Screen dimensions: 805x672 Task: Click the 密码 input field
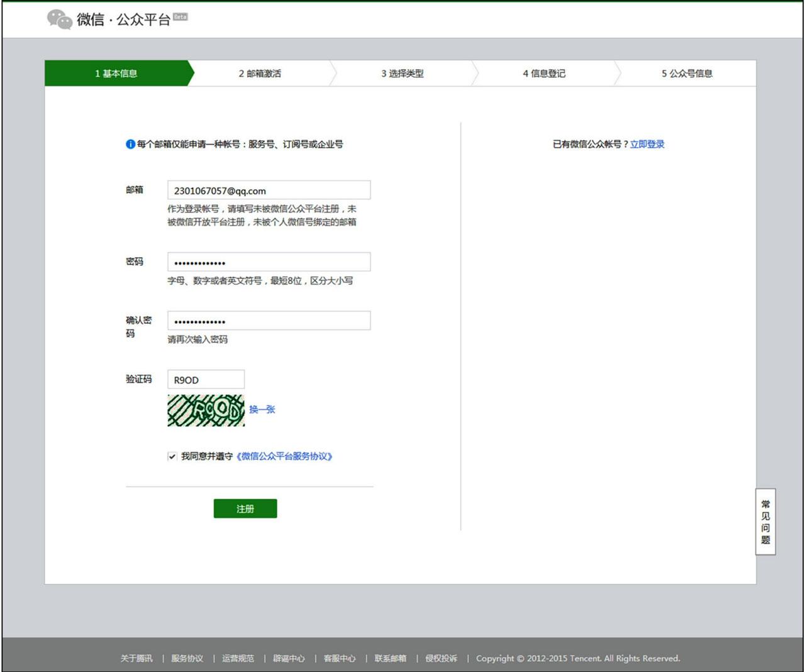click(269, 262)
